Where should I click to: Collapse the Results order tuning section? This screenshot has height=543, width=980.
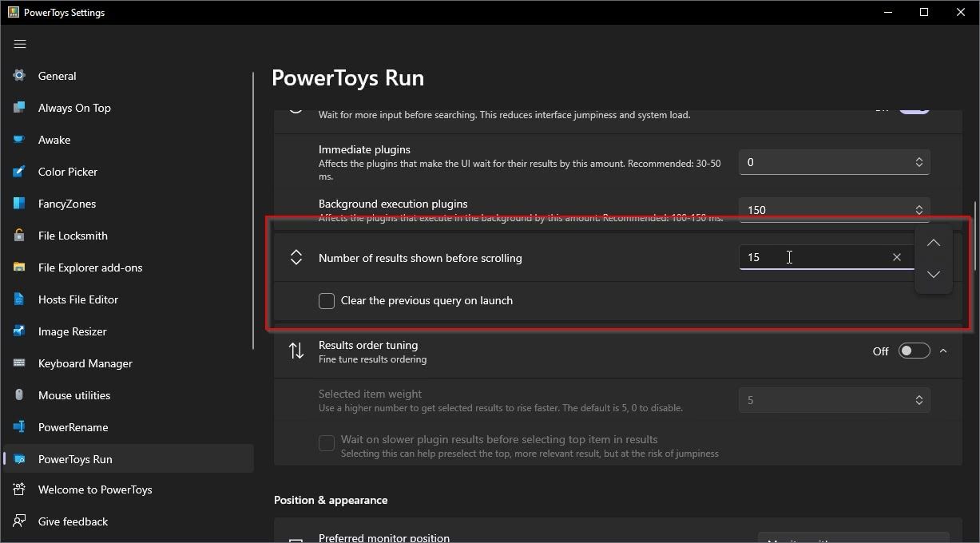[943, 351]
